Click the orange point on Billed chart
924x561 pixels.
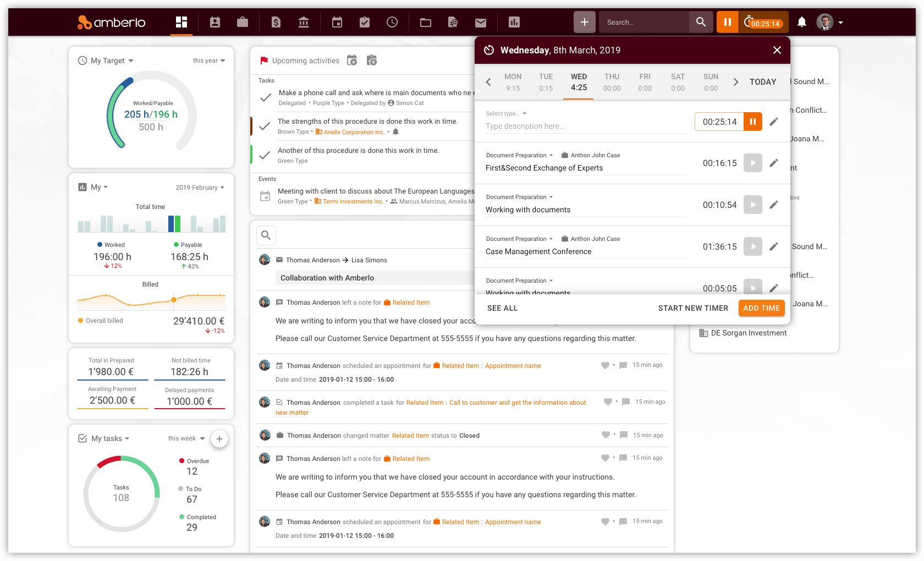pos(174,300)
